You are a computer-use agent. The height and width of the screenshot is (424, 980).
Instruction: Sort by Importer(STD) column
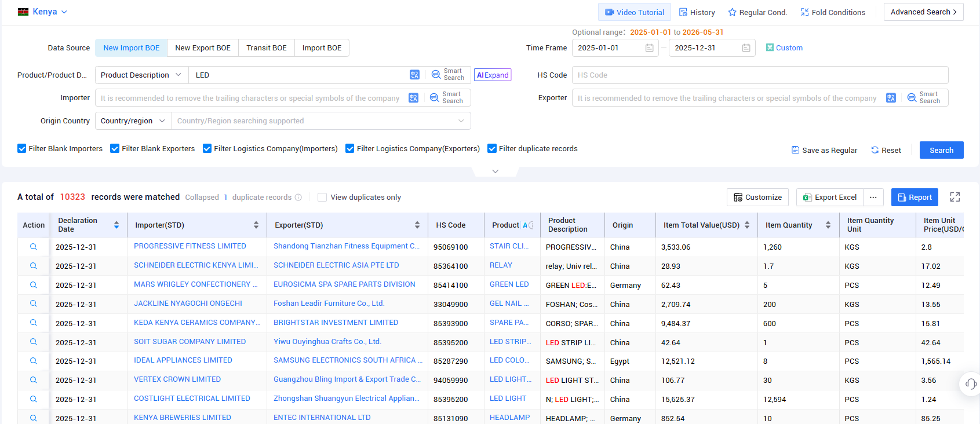click(256, 225)
